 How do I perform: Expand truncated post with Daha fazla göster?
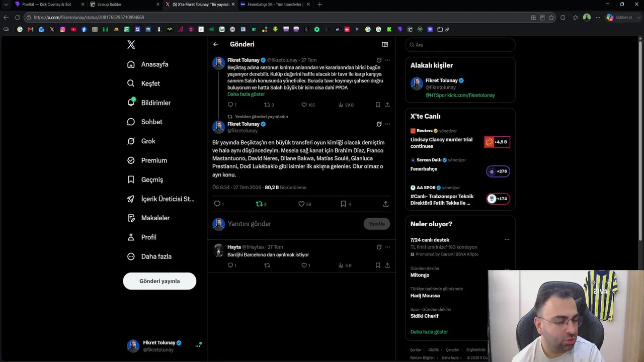click(246, 94)
